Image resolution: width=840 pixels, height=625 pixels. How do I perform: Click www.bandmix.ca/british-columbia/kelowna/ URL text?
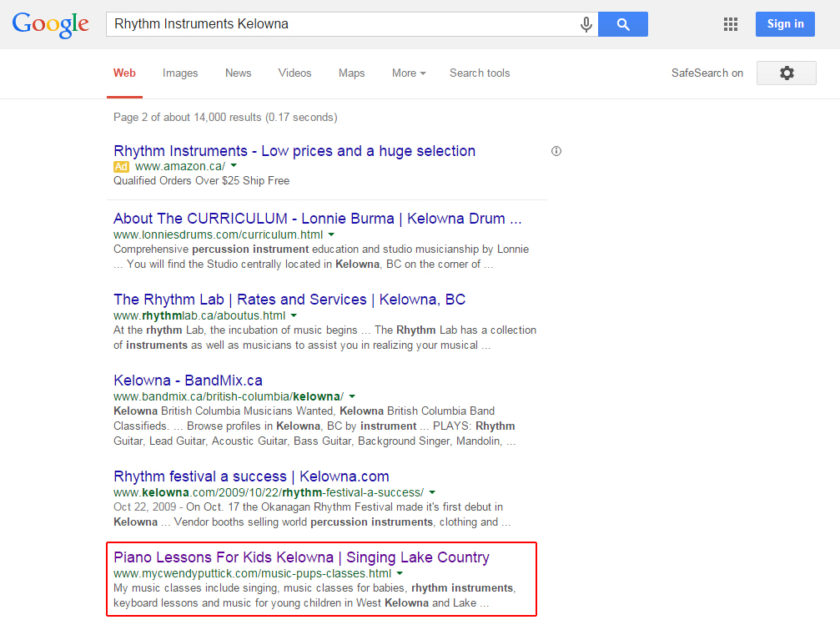tap(229, 396)
